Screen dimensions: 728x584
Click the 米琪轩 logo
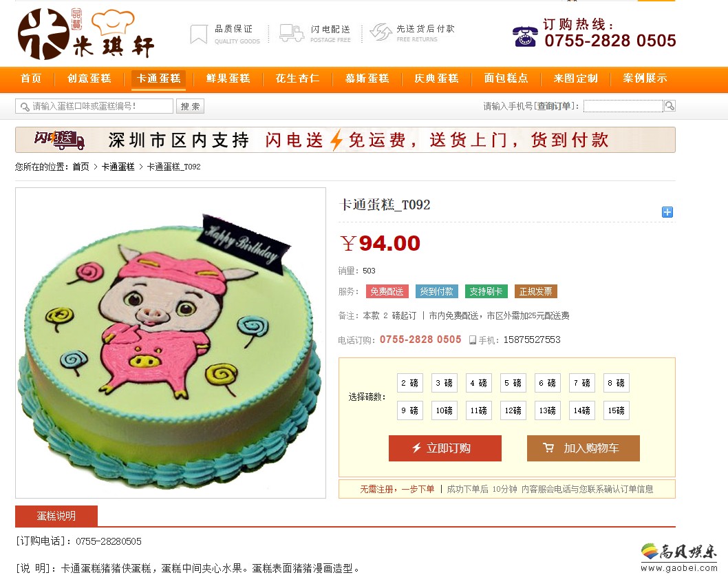click(x=86, y=34)
